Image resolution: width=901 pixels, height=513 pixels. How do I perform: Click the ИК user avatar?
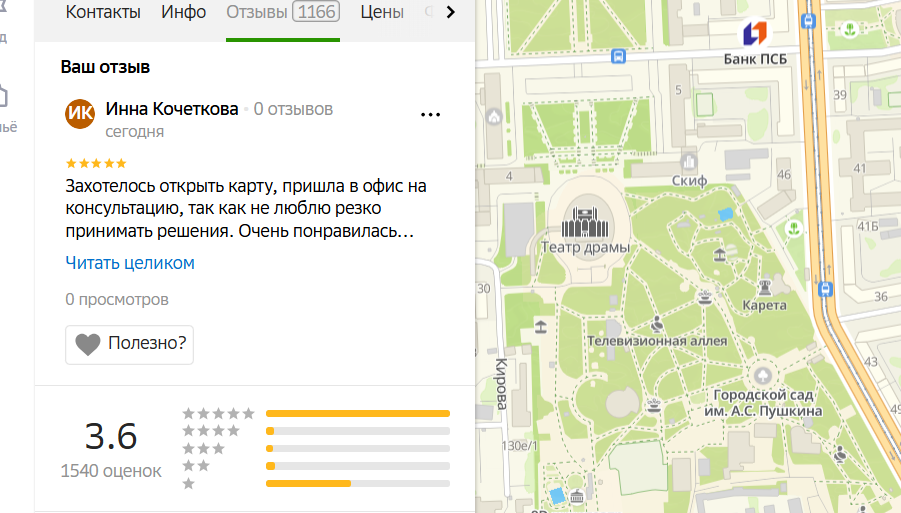[80, 113]
